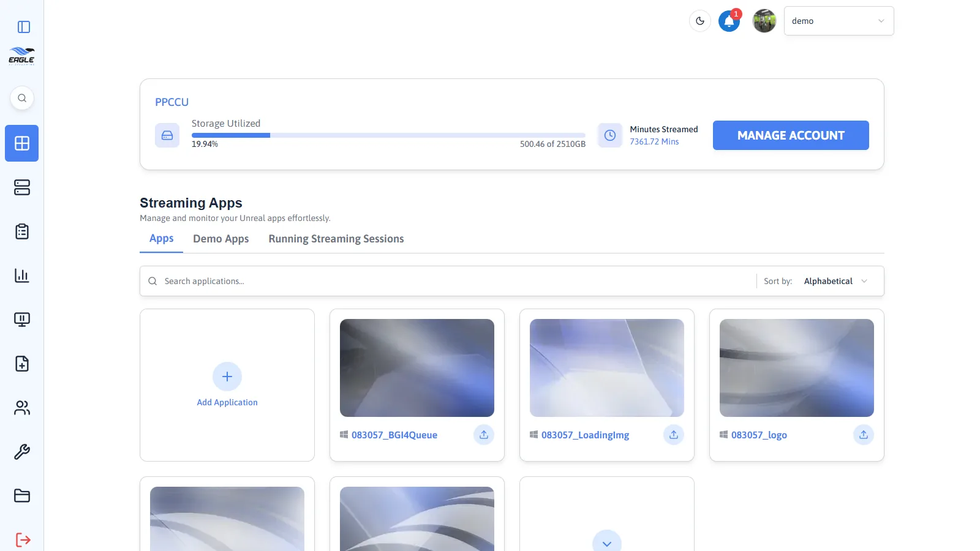Toggle dark mode with moon icon
This screenshot has width=980, height=551.
pyautogui.click(x=700, y=21)
